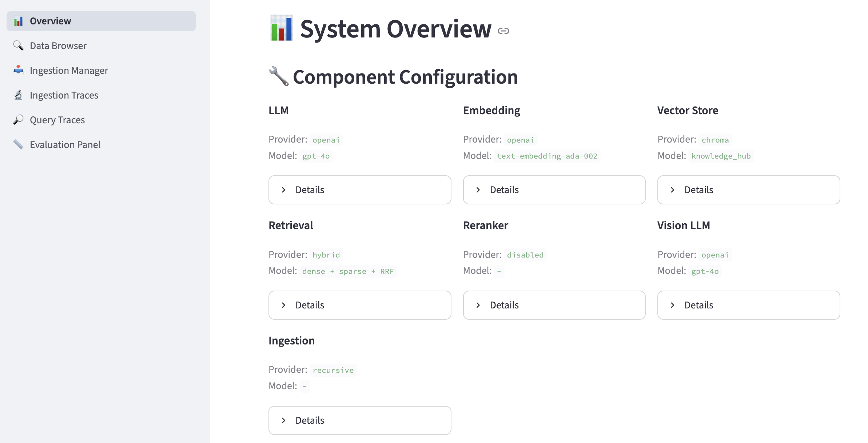The height and width of the screenshot is (443, 868).
Task: Open the Evaluation Panel page
Action: [x=101, y=145]
